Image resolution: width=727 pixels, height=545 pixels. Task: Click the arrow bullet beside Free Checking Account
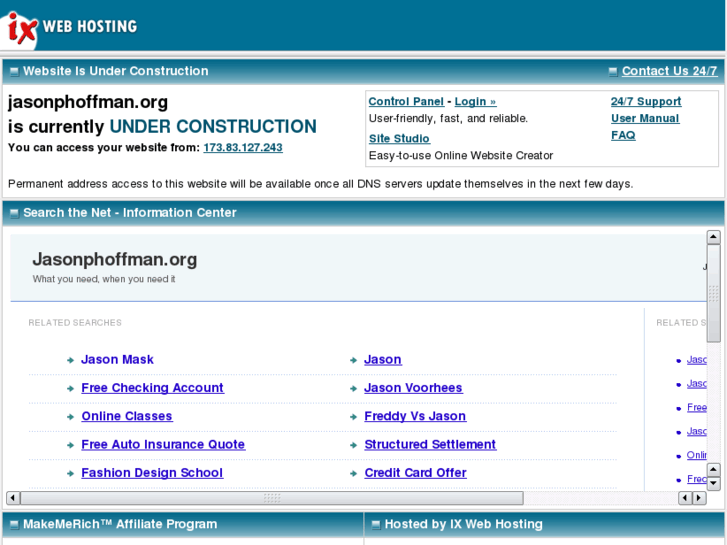point(70,389)
